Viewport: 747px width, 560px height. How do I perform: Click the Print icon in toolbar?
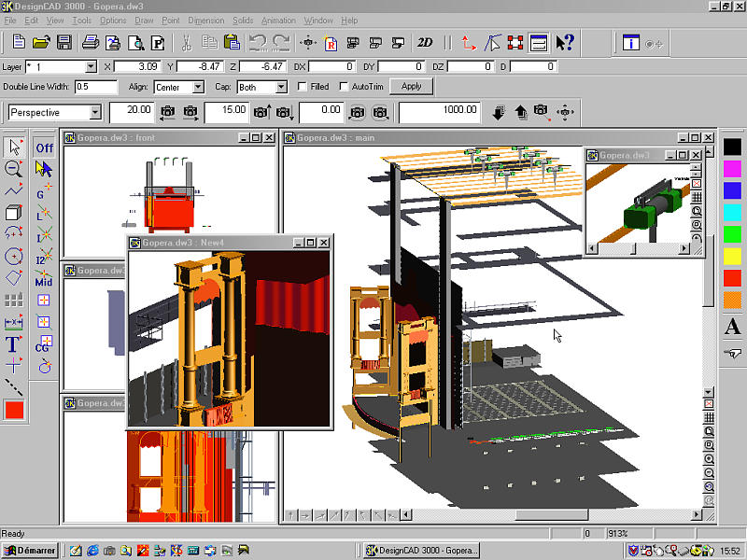(x=91, y=42)
